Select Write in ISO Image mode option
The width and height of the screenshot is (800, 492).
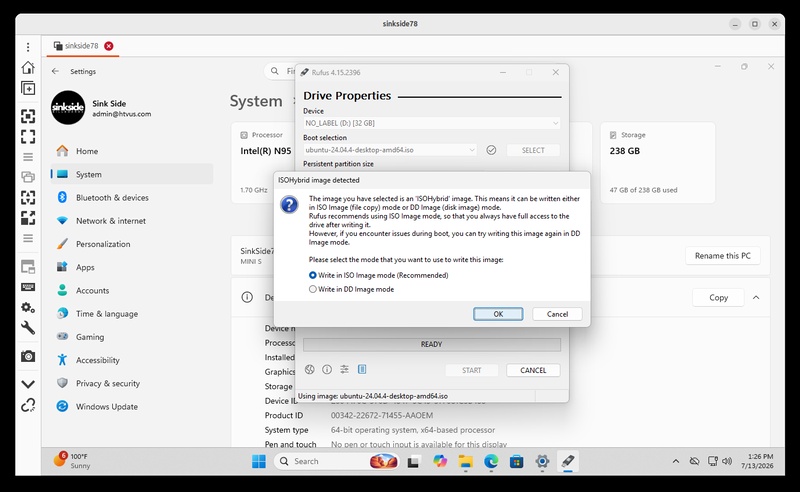click(379, 275)
